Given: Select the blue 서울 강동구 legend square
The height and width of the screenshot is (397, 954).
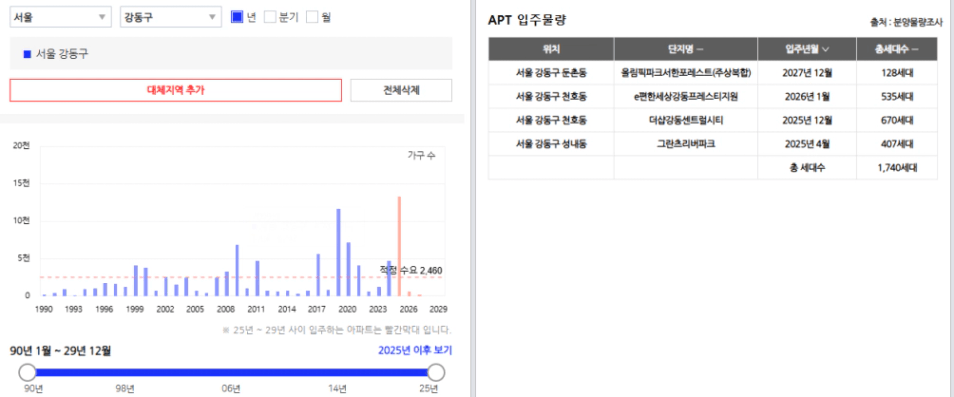Looking at the screenshot, I should [27, 54].
